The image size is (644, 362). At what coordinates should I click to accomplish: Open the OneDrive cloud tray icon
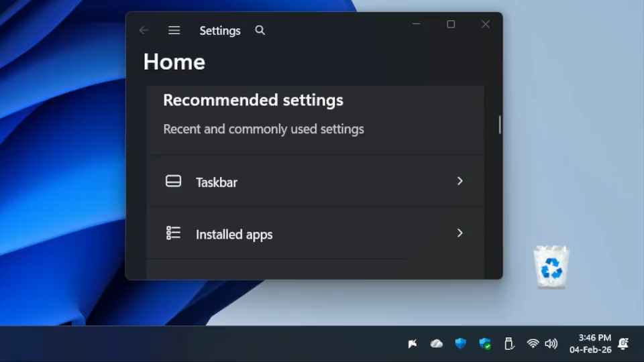436,343
